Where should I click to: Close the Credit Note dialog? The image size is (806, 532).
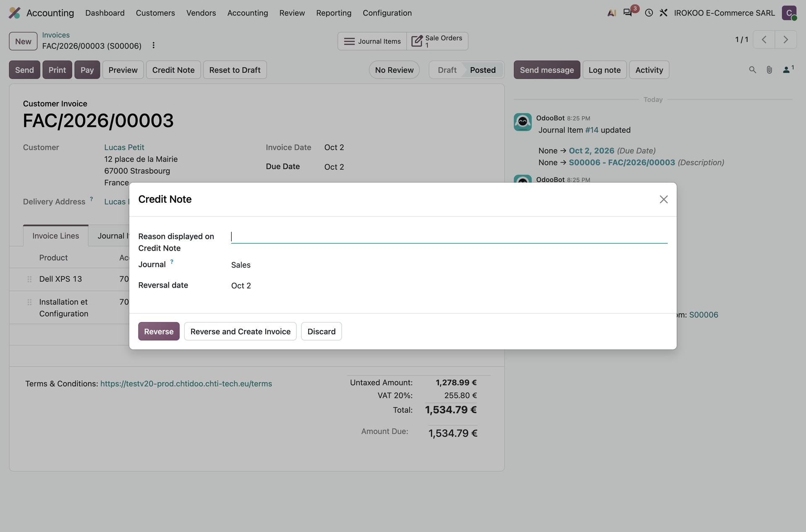(x=663, y=199)
